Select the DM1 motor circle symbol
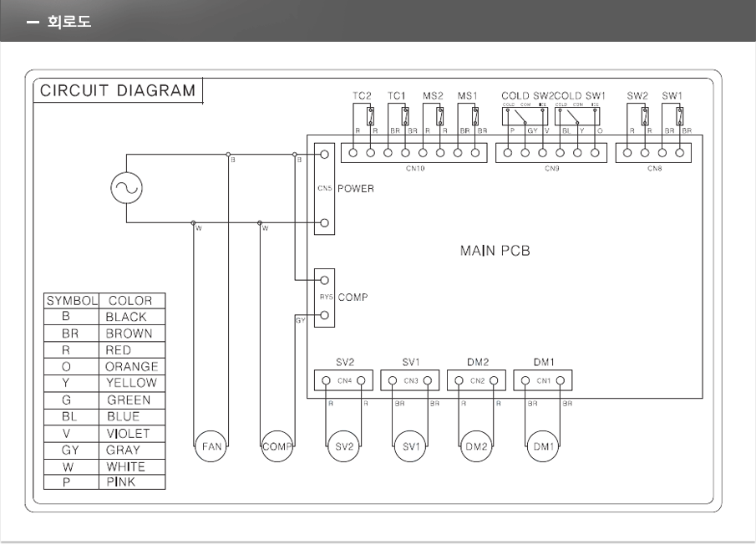This screenshot has width=756, height=550. [542, 447]
